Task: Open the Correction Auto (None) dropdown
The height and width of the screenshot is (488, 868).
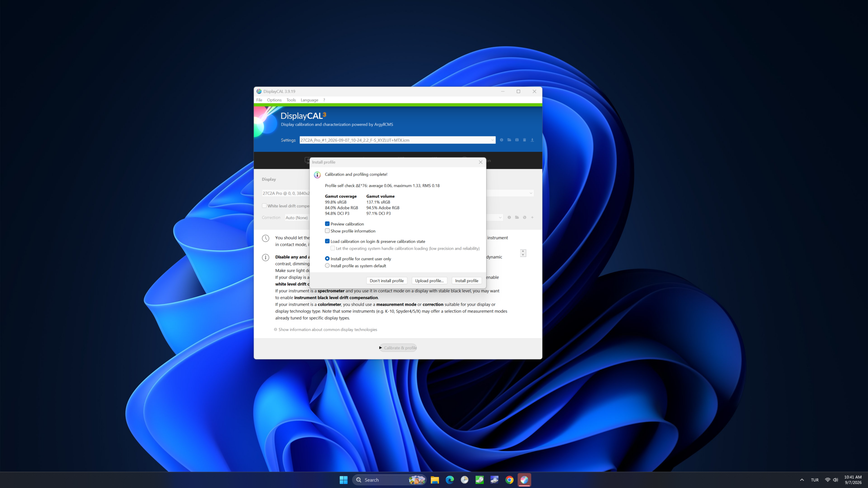Action: point(297,218)
